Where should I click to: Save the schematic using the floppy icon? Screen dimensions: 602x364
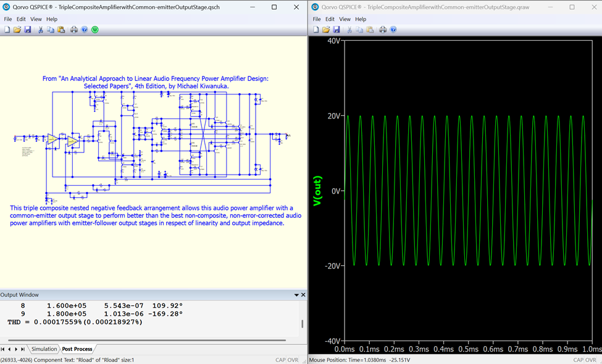[28, 30]
